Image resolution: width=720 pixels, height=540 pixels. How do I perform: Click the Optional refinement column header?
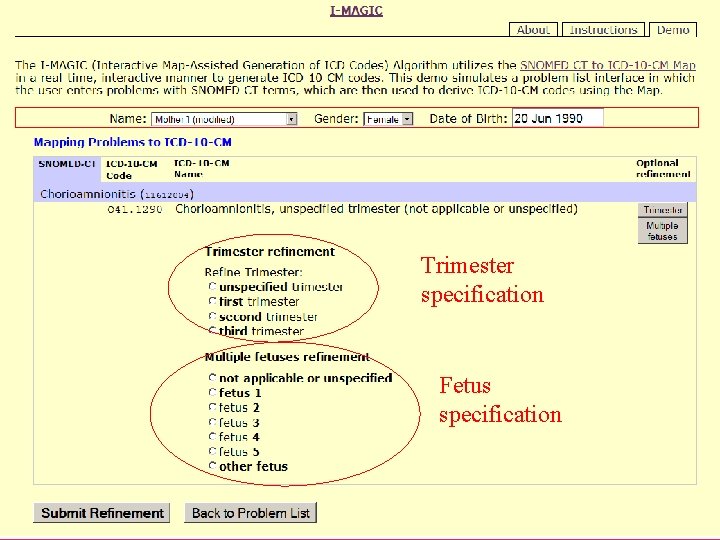(663, 169)
